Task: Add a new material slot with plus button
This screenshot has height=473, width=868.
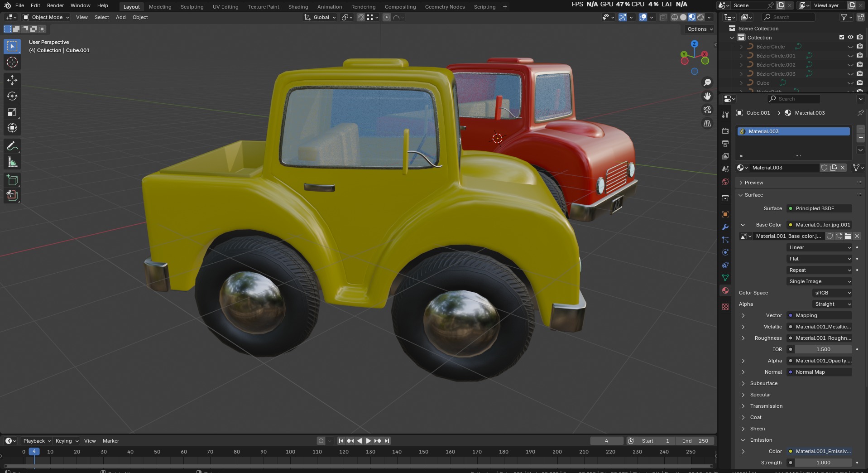Action: click(861, 130)
